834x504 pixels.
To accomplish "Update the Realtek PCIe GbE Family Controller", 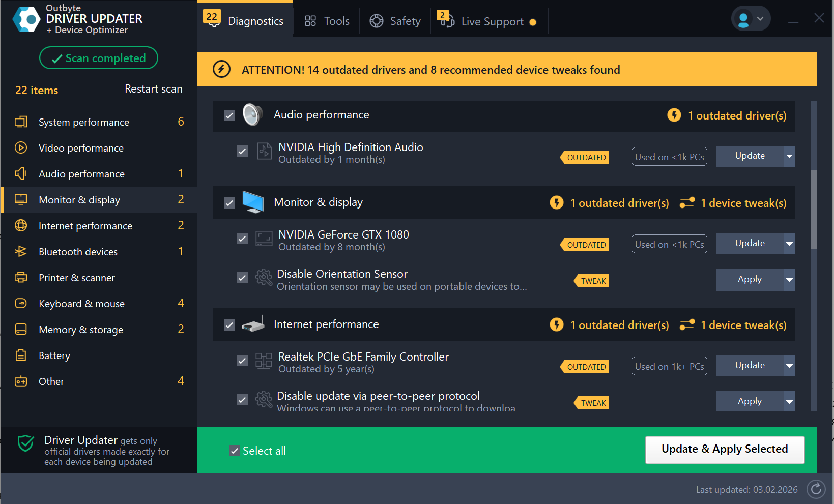I will (750, 366).
